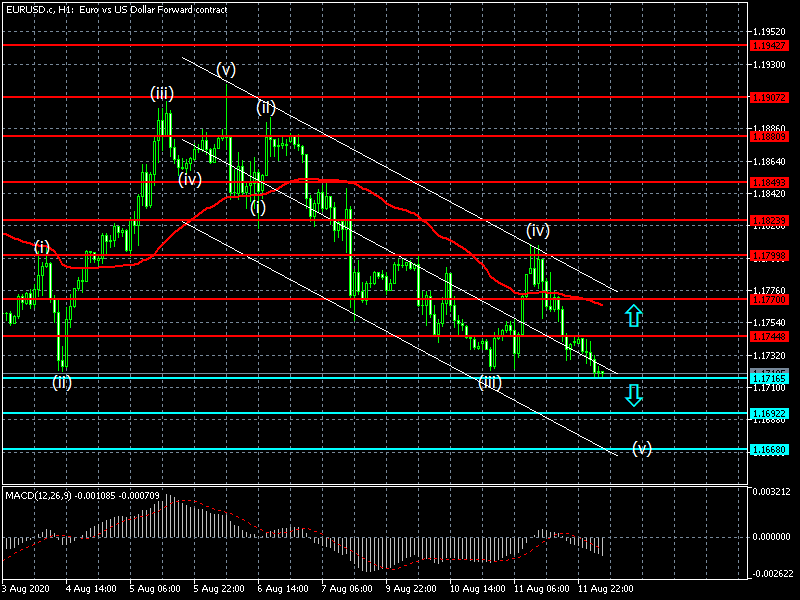This screenshot has width=800, height=600.
Task: Select the red 1.19427 price label
Action: click(769, 45)
